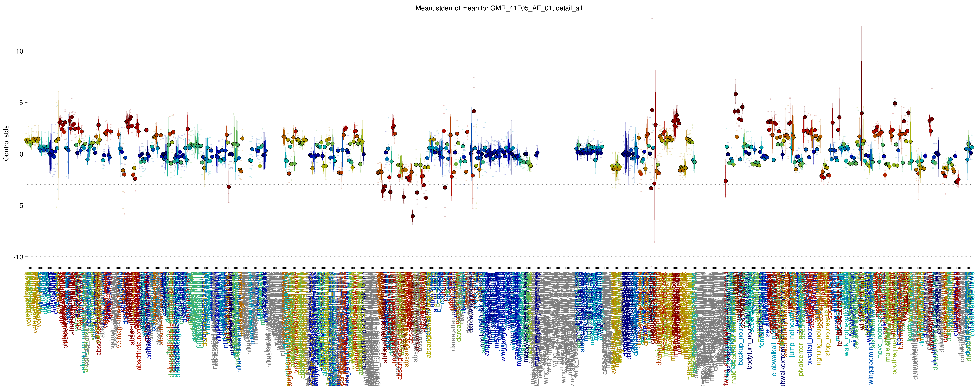Click the 'Control stds' y-axis label
The width and height of the screenshot is (980, 386).
pos(6,143)
